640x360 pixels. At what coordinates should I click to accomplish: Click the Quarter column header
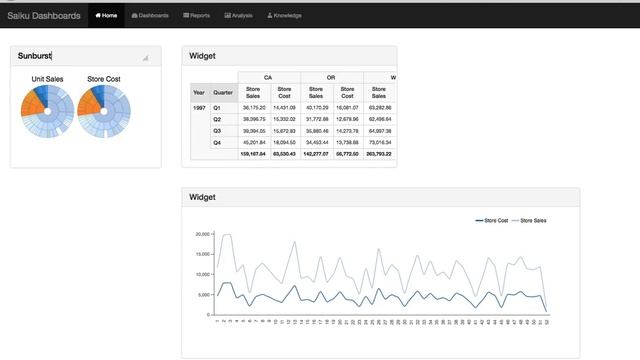(x=223, y=93)
